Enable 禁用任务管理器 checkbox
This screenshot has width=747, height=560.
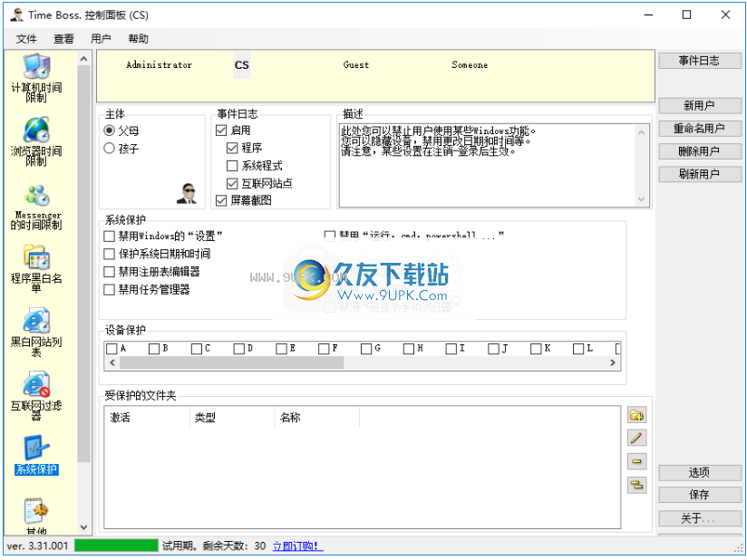coord(109,290)
